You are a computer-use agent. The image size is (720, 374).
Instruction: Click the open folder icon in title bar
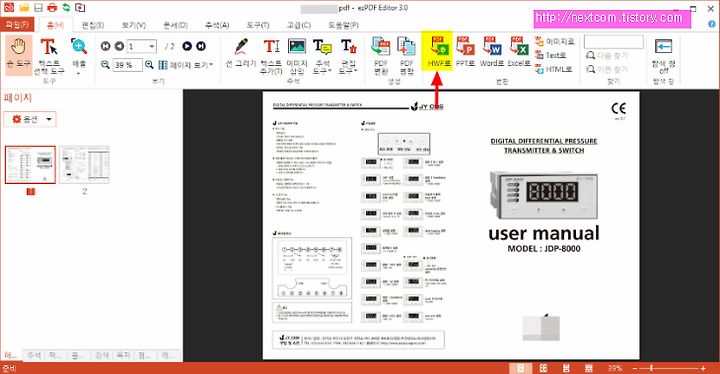click(24, 7)
